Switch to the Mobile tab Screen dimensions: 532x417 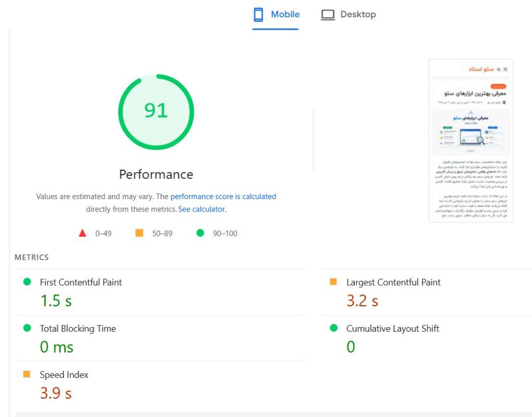(275, 15)
